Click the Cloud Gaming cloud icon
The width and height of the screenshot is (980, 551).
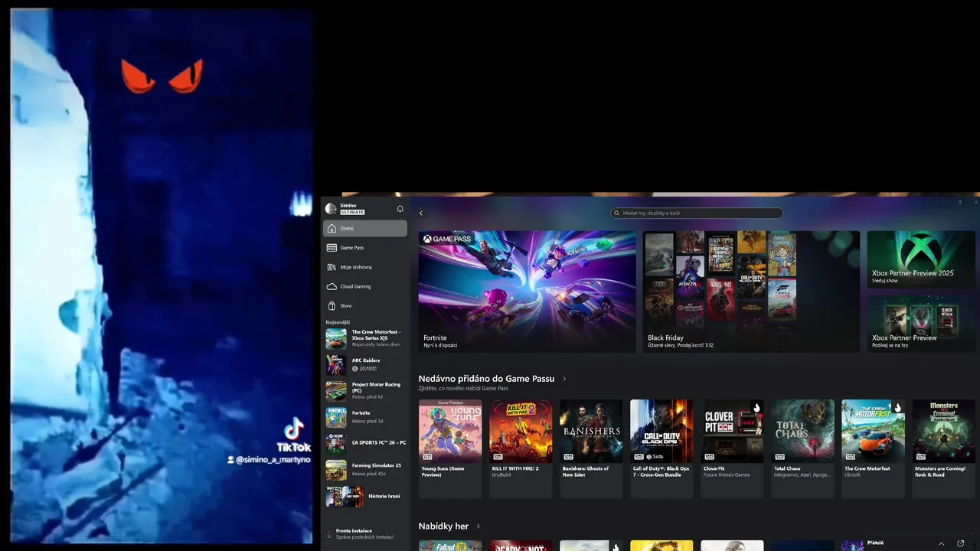(x=332, y=286)
